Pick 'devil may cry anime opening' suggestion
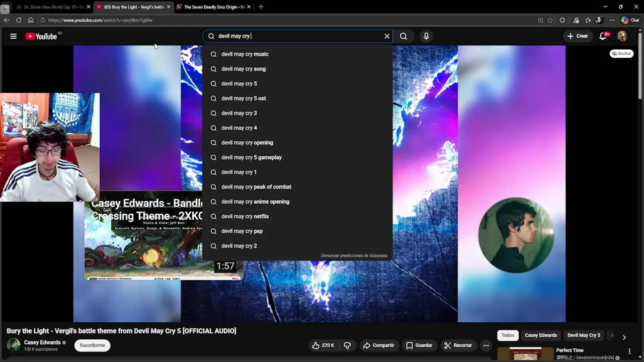 point(297,202)
